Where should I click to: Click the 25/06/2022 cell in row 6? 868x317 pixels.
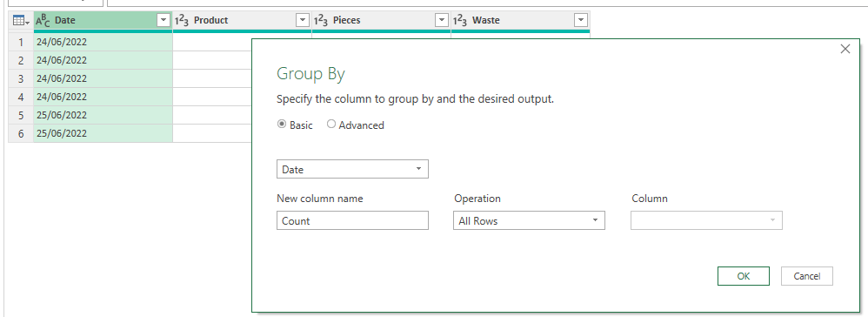103,133
